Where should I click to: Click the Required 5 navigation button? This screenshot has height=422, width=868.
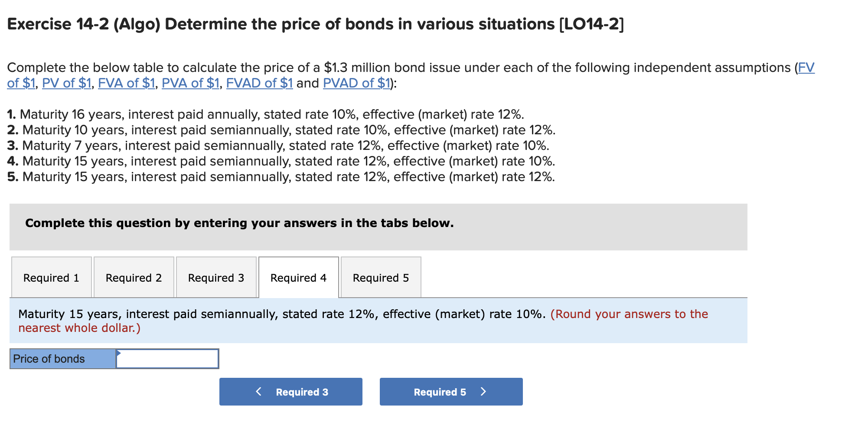[450, 391]
